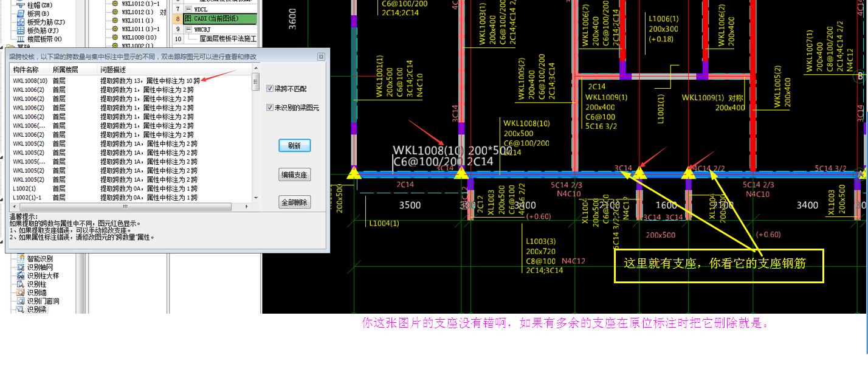Click the yellow support triangle at beam's left end

pos(353,173)
